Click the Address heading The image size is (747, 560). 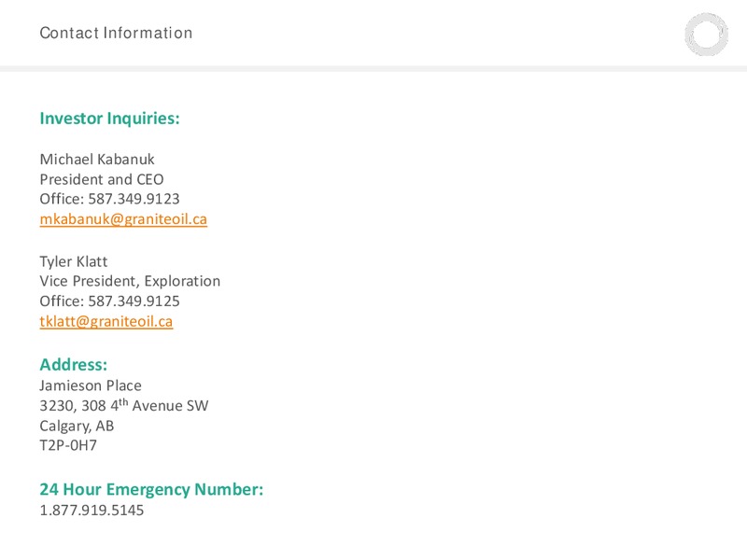tap(74, 365)
